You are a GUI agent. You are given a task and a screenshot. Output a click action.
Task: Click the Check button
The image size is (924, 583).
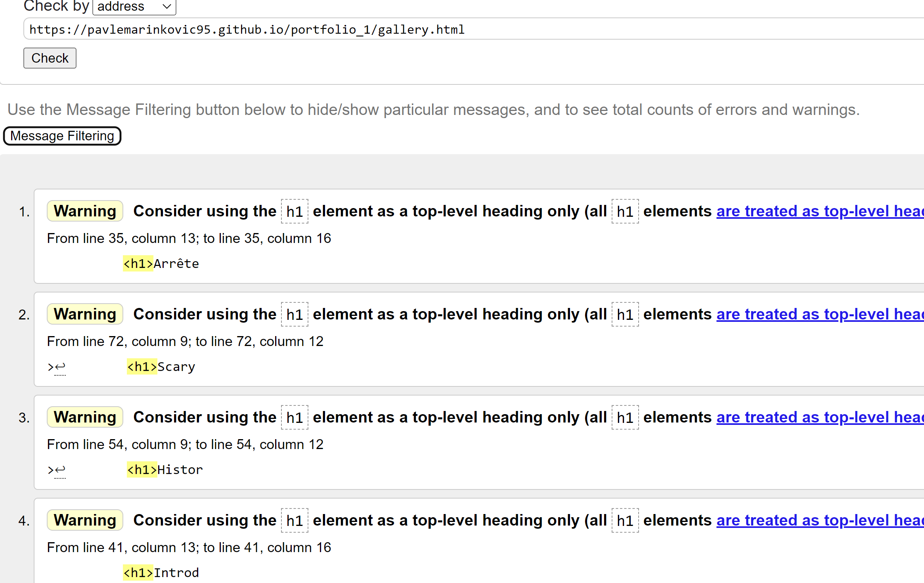pyautogui.click(x=49, y=58)
